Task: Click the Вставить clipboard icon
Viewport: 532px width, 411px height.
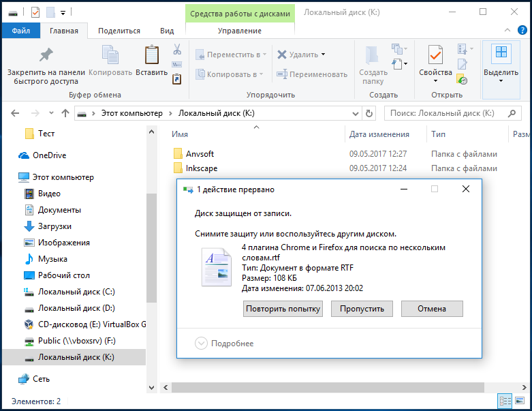Action: pyautogui.click(x=152, y=55)
